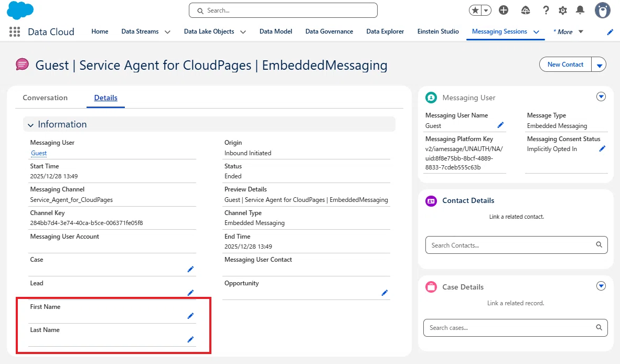Open the Guest messaging user link
The height and width of the screenshot is (364, 620).
click(x=39, y=153)
